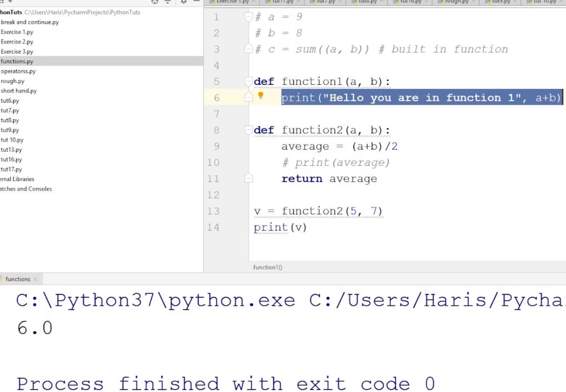Click the External Libraries node icon
Viewport: 566px width, 392px height.
(x=2, y=179)
